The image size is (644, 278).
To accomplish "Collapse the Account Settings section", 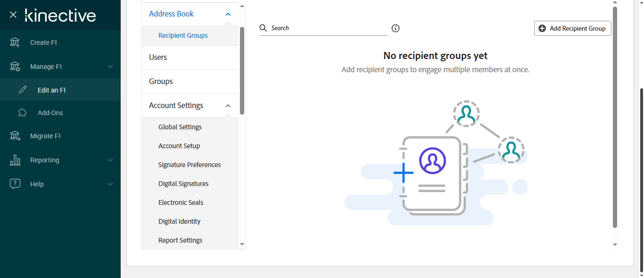I will (x=228, y=106).
